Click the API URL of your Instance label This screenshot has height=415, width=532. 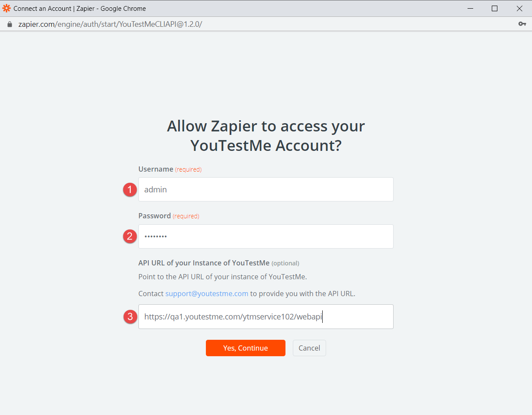click(x=204, y=263)
